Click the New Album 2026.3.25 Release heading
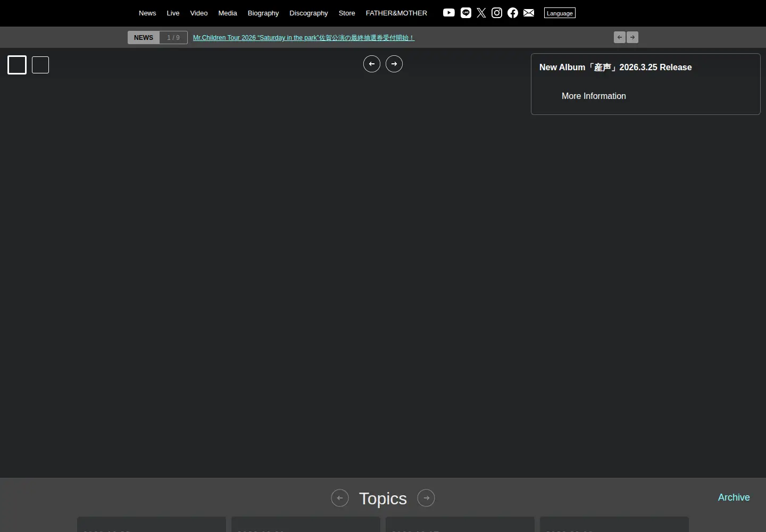Image resolution: width=766 pixels, height=532 pixels. pos(615,67)
